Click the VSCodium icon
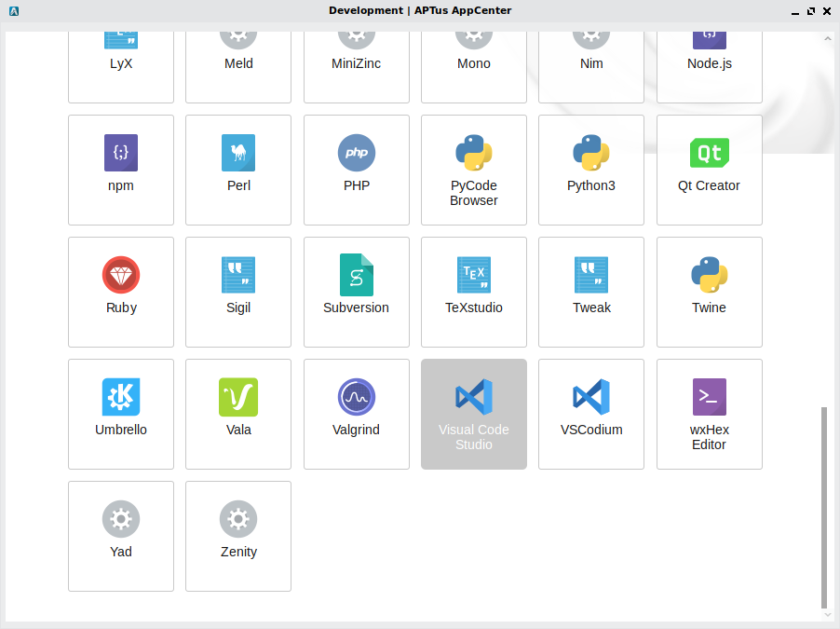 (x=591, y=397)
